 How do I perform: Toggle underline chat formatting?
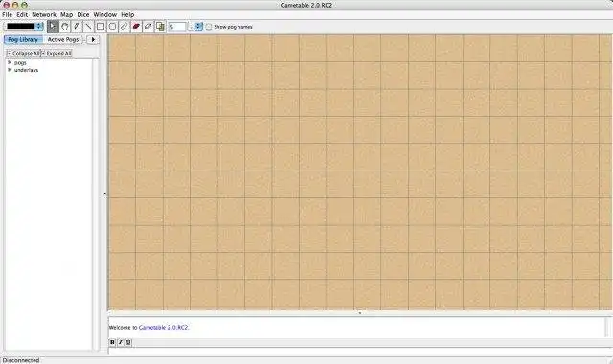pos(128,343)
